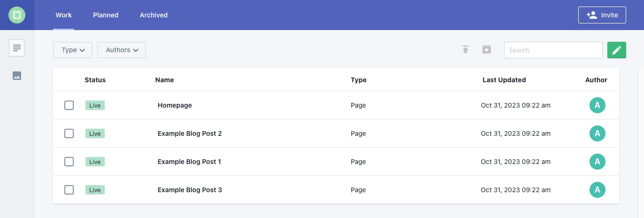Tick the Example Blog Post 1 checkbox
The width and height of the screenshot is (644, 218).
click(69, 162)
